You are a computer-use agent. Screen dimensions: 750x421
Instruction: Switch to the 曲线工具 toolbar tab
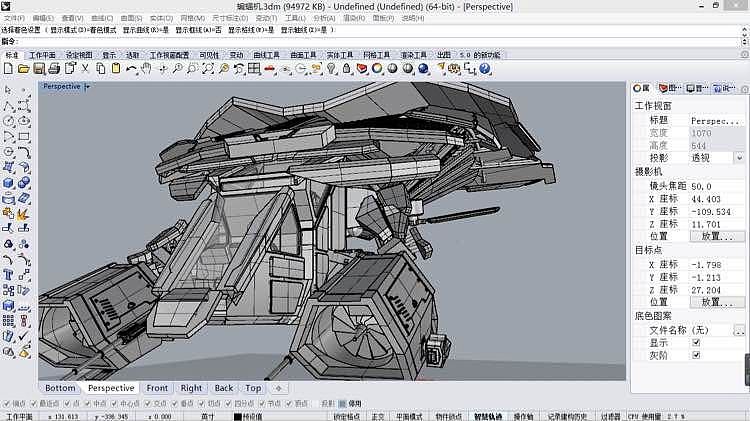[x=266, y=55]
